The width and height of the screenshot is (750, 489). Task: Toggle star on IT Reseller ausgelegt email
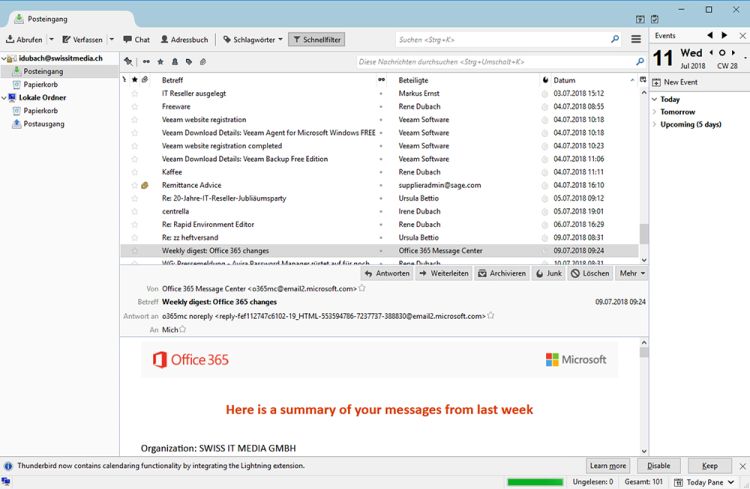click(x=134, y=93)
